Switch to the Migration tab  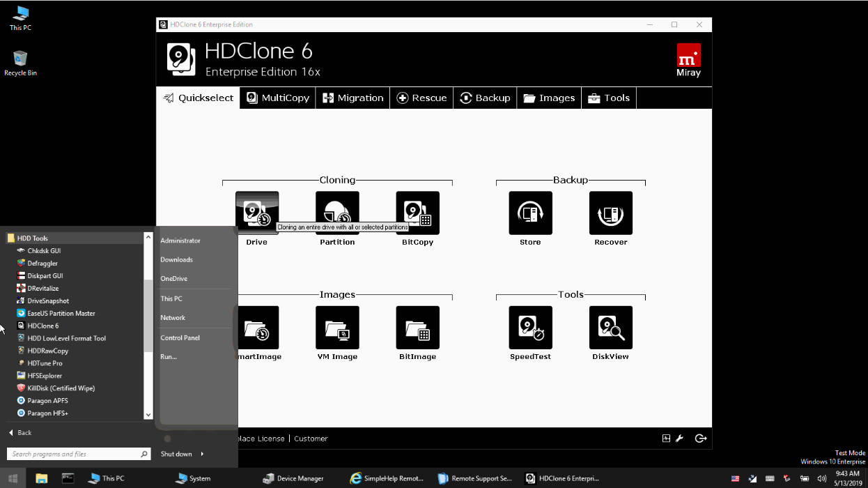353,98
